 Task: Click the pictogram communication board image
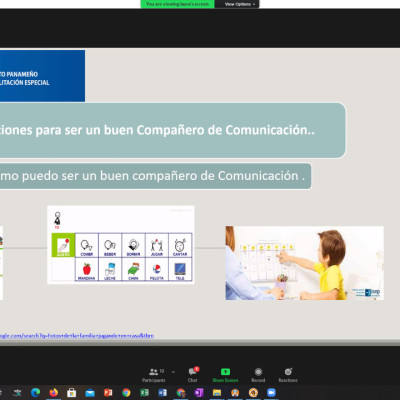pos(121,245)
